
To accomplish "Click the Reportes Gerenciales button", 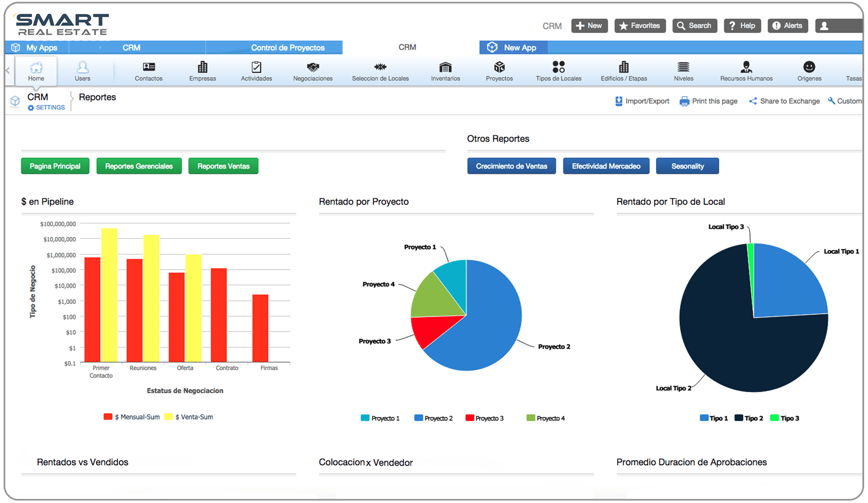I will (x=139, y=166).
